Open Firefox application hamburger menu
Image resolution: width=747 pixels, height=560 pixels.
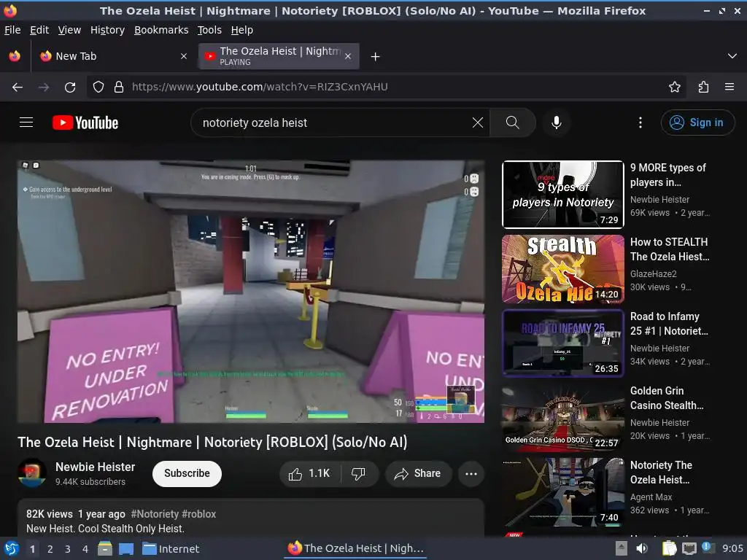coord(729,87)
